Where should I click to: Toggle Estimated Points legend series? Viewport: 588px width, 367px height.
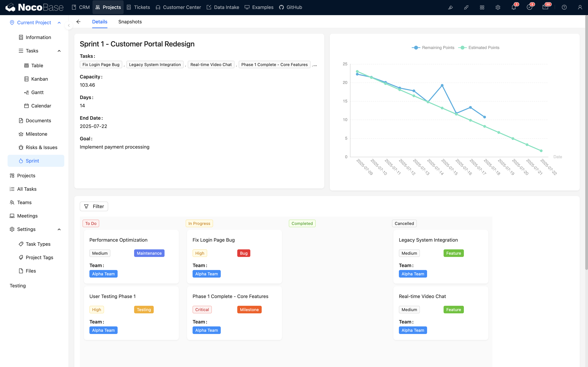click(x=479, y=48)
